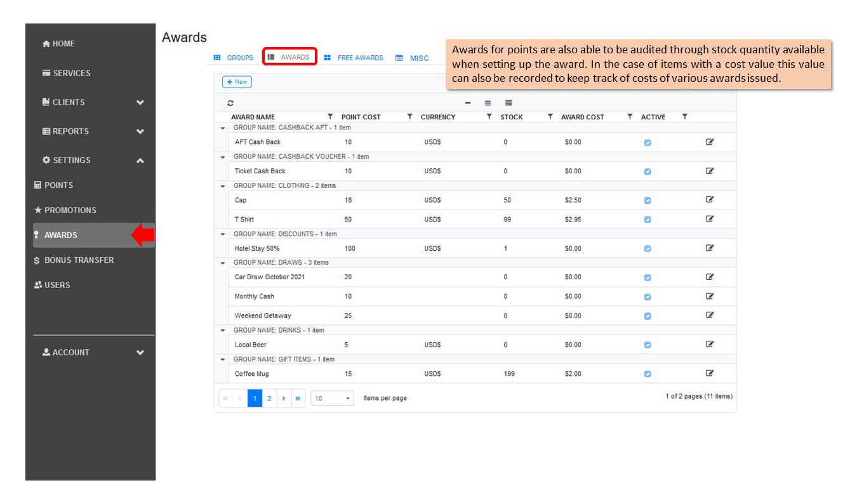
Task: Sort by POINT COST column header
Action: [361, 117]
